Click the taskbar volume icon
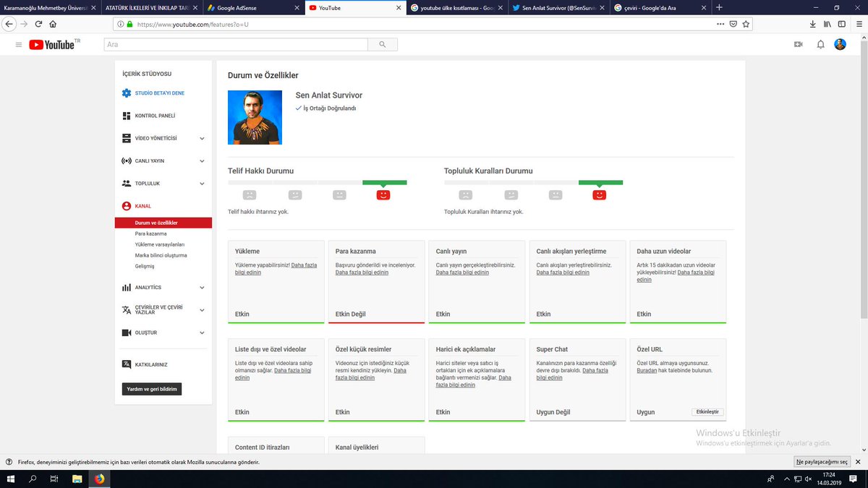Image resolution: width=868 pixels, height=488 pixels. 807,479
